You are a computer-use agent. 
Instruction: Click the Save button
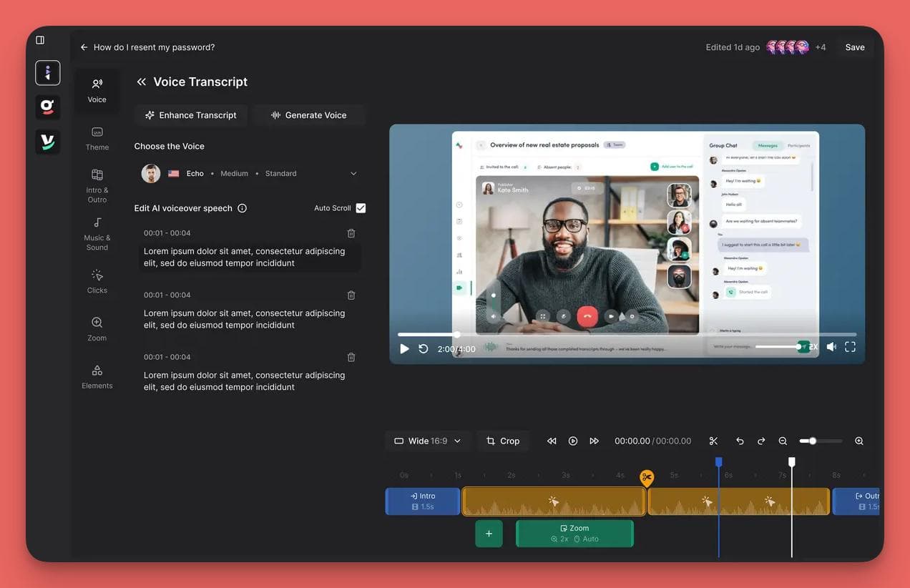coord(854,47)
